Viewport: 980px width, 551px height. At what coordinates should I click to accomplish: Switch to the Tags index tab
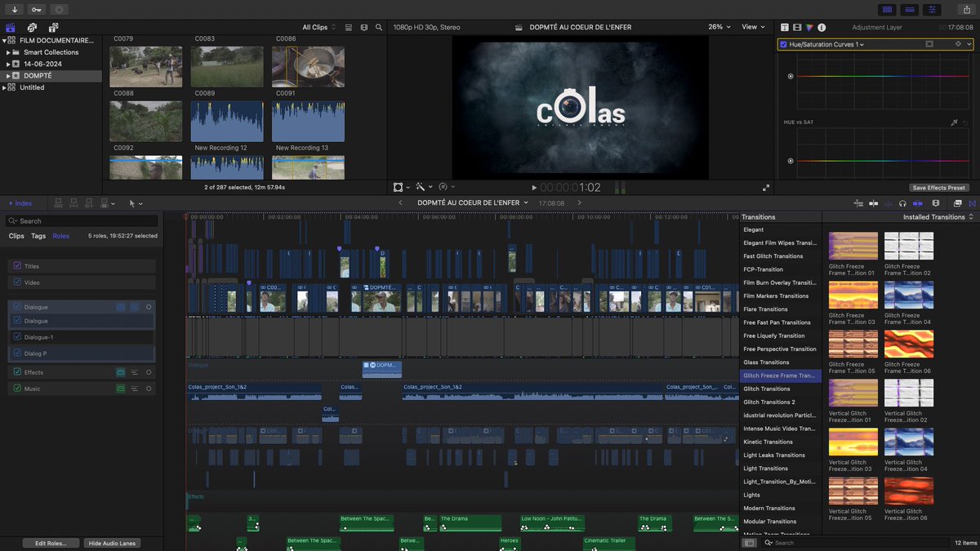pyautogui.click(x=38, y=236)
